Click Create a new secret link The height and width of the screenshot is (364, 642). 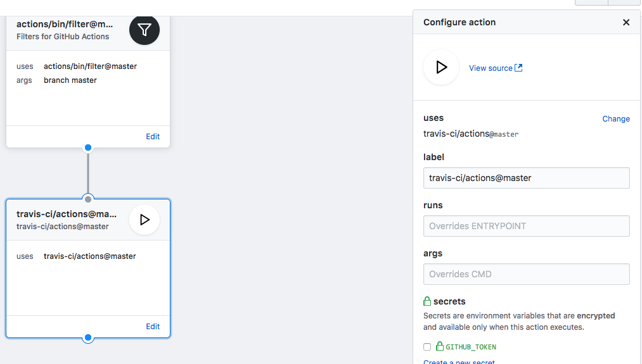coord(459,361)
